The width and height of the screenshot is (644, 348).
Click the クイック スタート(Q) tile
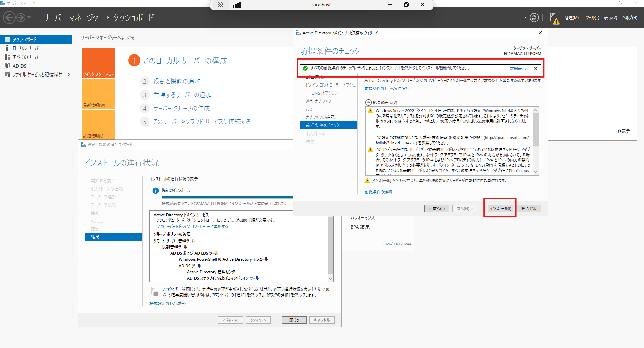tap(98, 63)
